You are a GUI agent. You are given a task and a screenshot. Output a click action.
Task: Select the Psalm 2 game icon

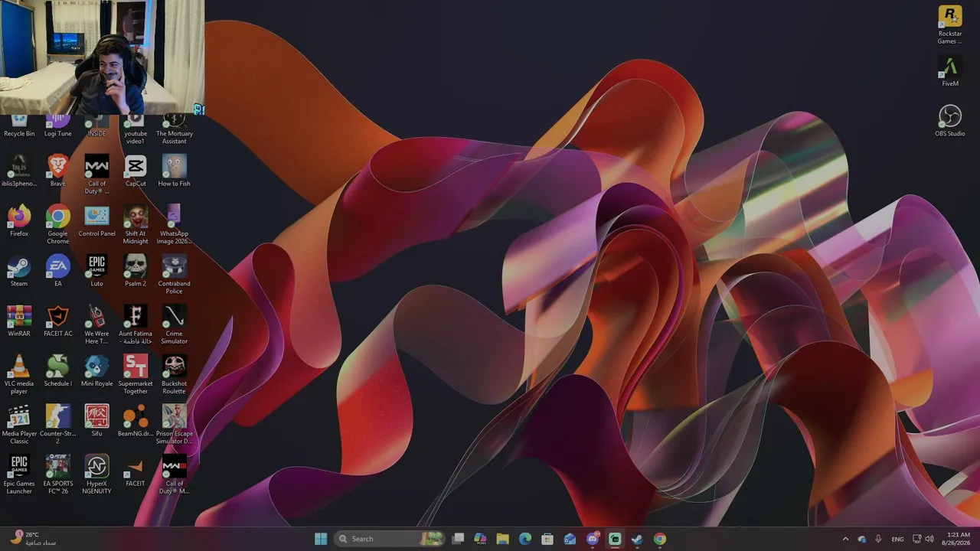pos(136,270)
